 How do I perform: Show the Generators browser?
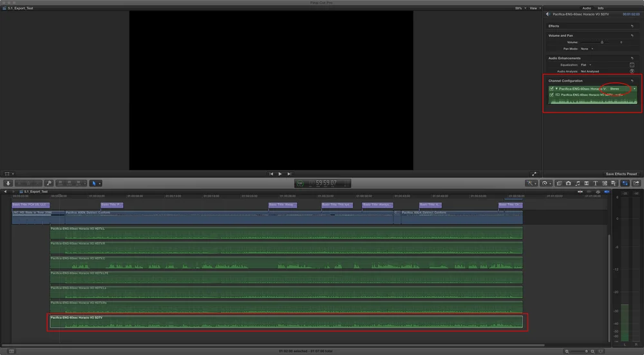(x=605, y=183)
